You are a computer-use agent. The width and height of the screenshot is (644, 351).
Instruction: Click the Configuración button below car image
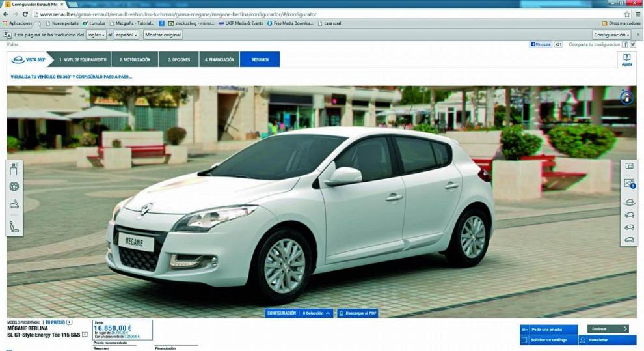pos(282,313)
